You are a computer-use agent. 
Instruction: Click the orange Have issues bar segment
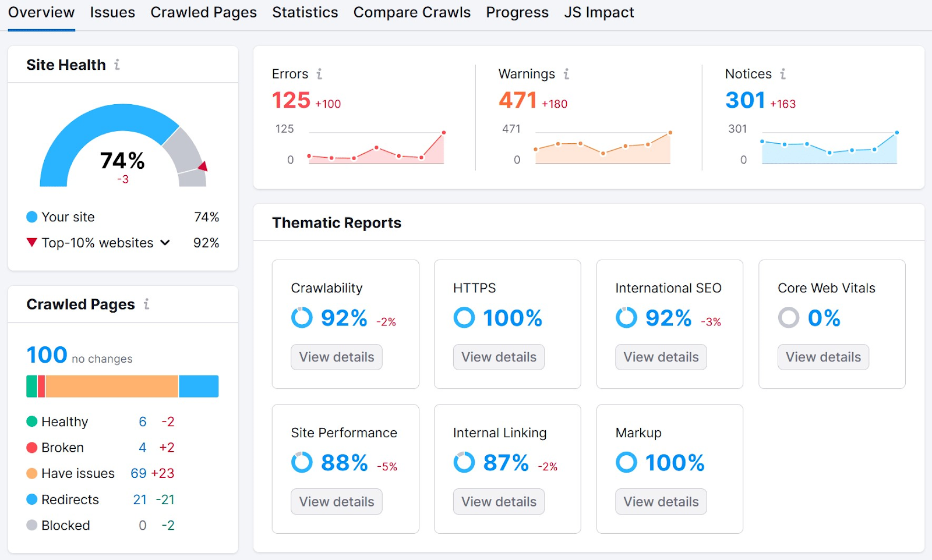[111, 387]
